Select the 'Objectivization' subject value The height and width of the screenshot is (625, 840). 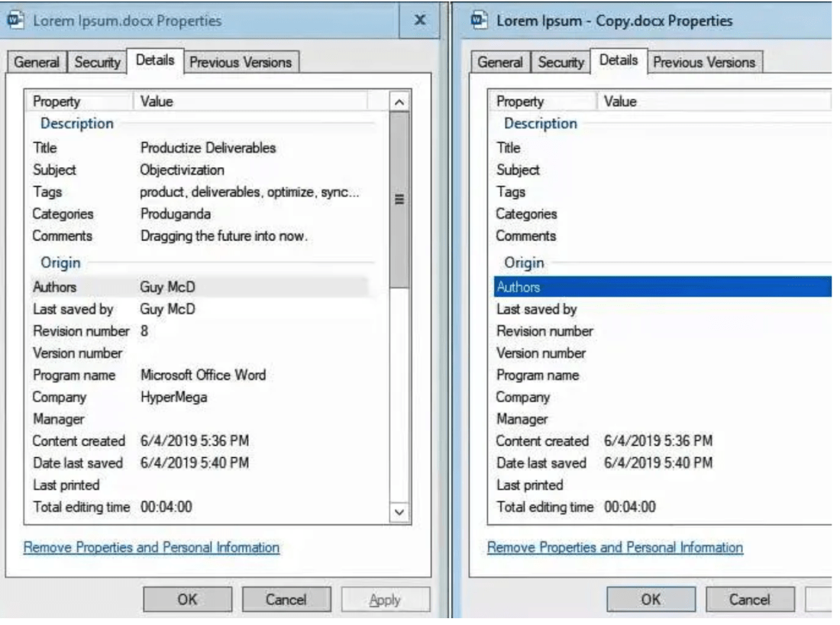(183, 169)
